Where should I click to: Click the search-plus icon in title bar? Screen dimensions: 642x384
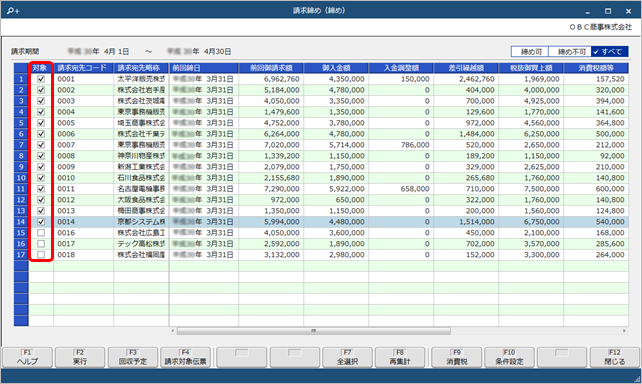pos(13,11)
